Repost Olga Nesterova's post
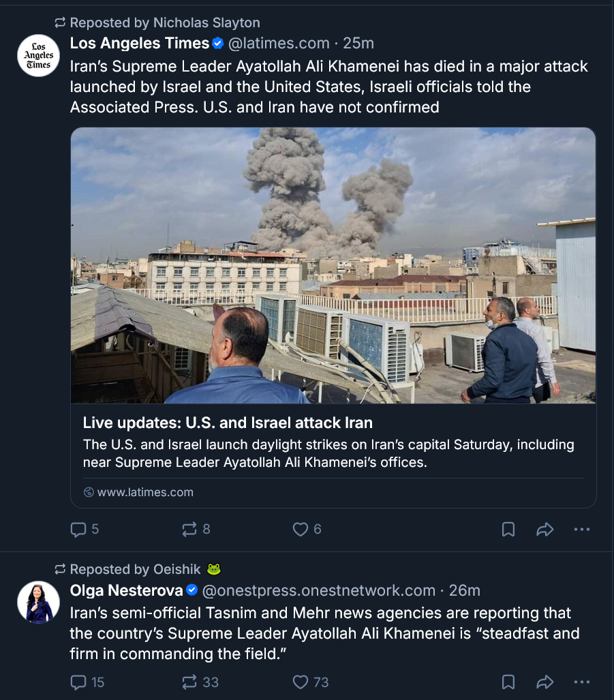Viewport: 614px width, 700px height. [x=190, y=682]
